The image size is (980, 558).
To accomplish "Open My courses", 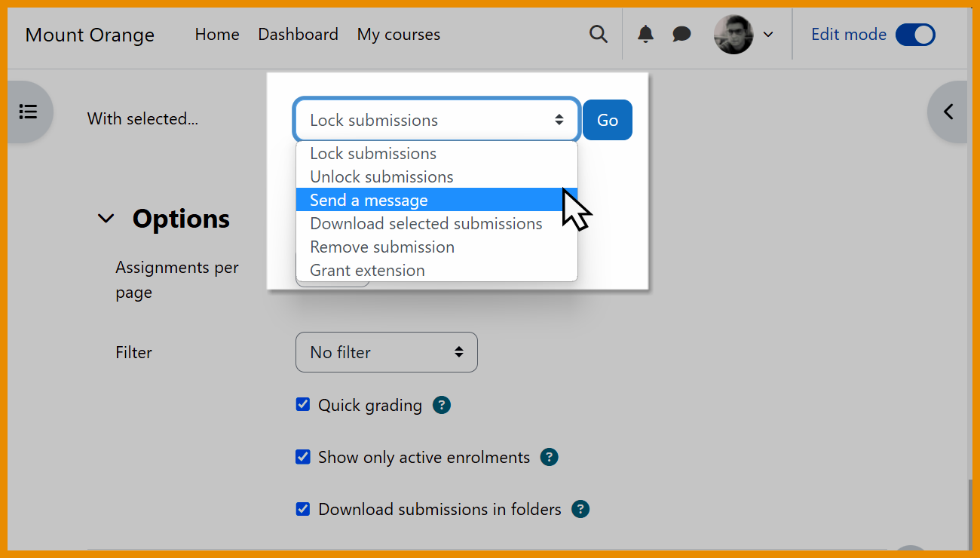I will point(398,34).
